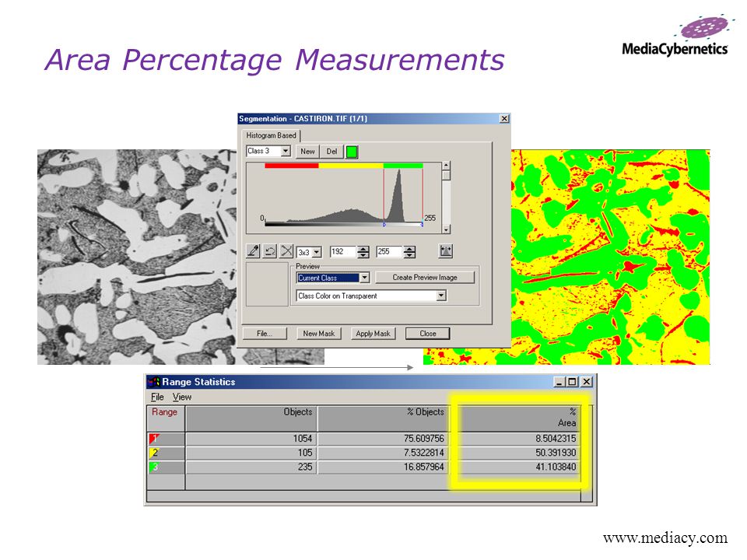Click the New Mask button
Screen dimensions: 747x560
[x=319, y=334]
